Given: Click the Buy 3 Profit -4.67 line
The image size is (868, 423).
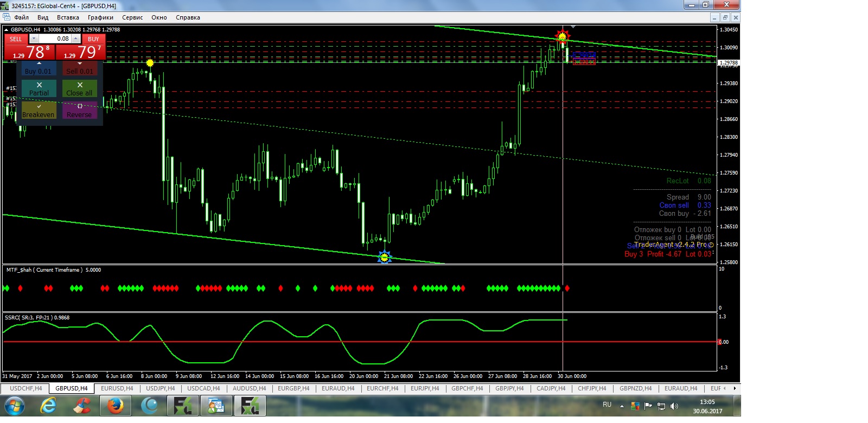Looking at the screenshot, I should pos(667,254).
